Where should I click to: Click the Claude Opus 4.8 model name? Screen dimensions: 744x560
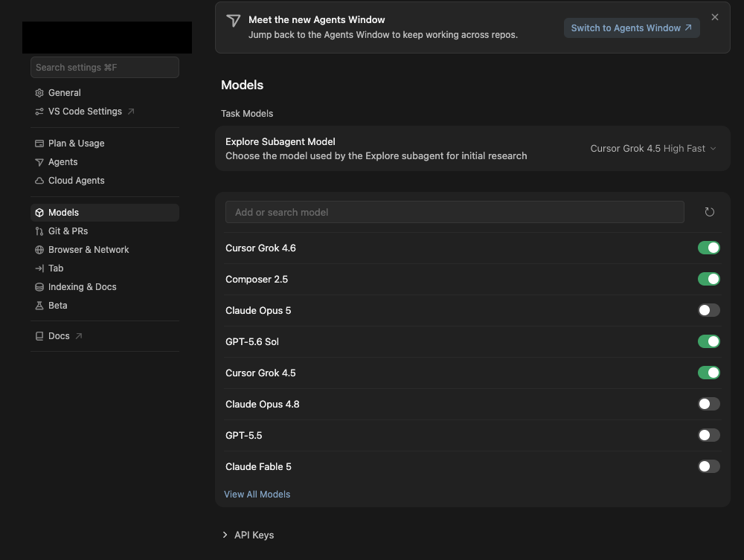[x=263, y=405]
